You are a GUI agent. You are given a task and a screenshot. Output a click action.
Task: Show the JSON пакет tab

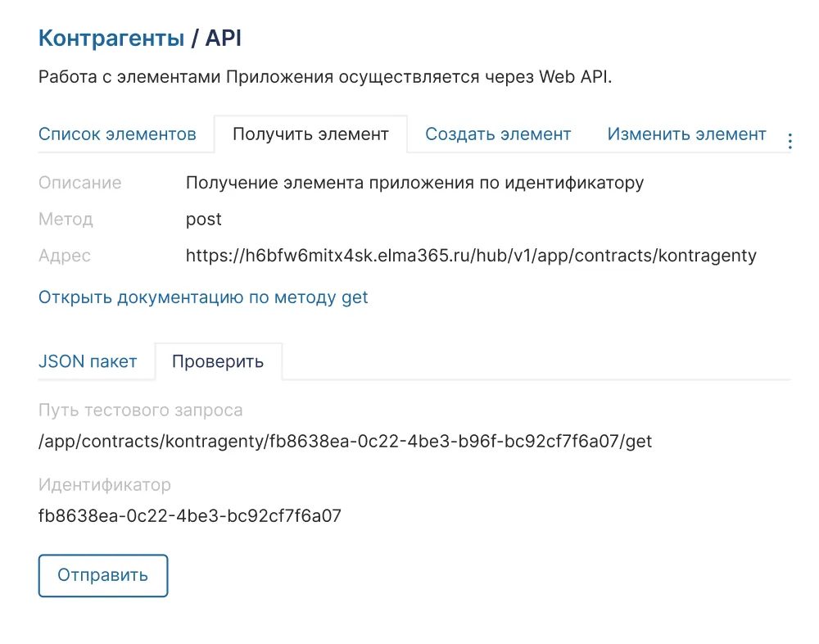pos(88,361)
